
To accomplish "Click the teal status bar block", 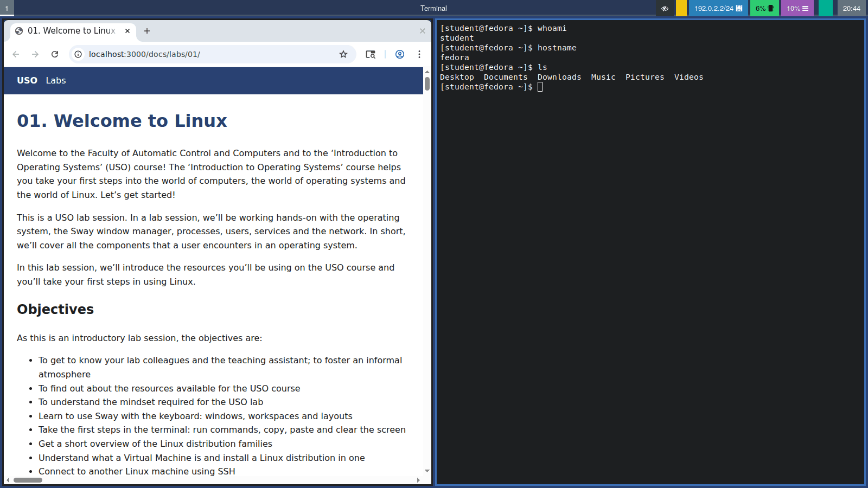I will 826,8.
